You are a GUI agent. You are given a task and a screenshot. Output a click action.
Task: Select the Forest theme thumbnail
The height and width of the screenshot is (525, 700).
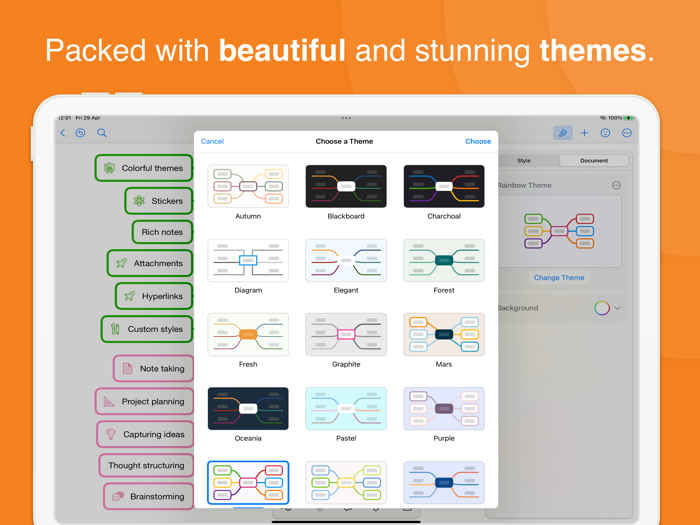(444, 261)
